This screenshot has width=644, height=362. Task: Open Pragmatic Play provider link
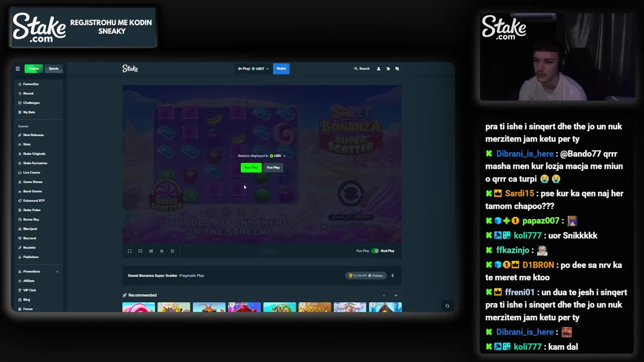pos(192,276)
